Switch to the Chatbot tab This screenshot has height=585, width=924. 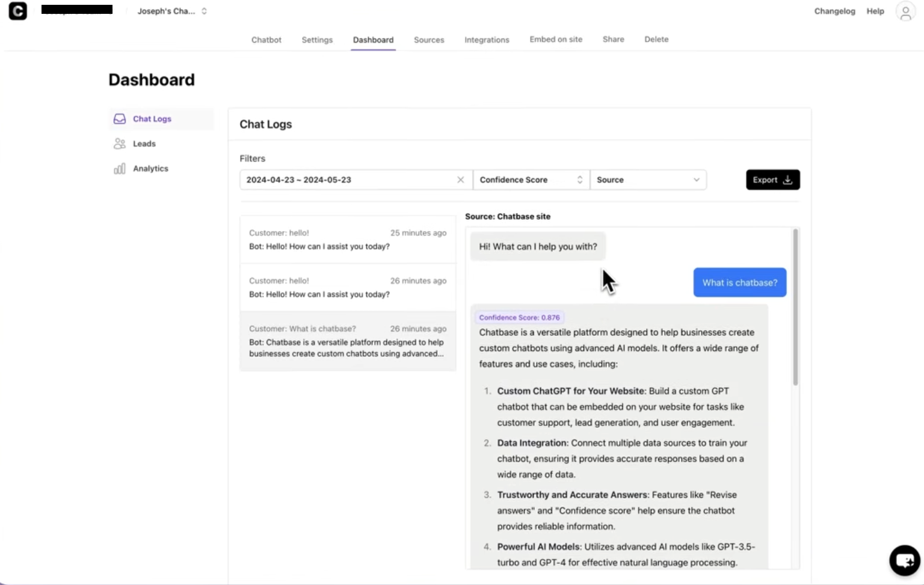tap(266, 40)
